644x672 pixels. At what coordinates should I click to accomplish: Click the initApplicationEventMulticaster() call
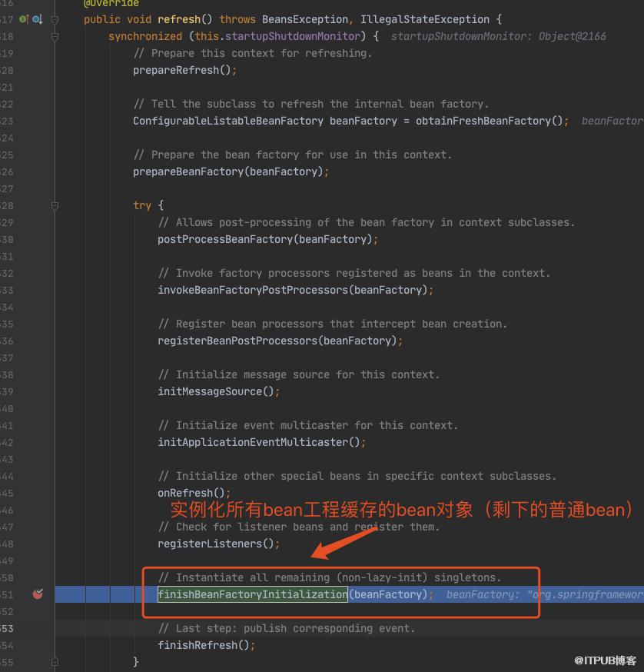tap(259, 442)
